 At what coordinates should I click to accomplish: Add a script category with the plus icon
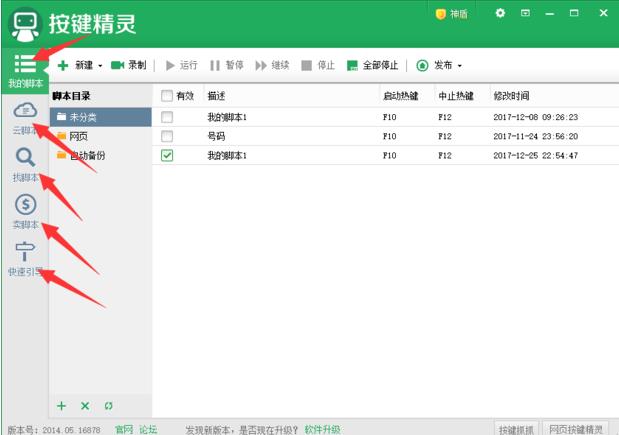click(61, 405)
